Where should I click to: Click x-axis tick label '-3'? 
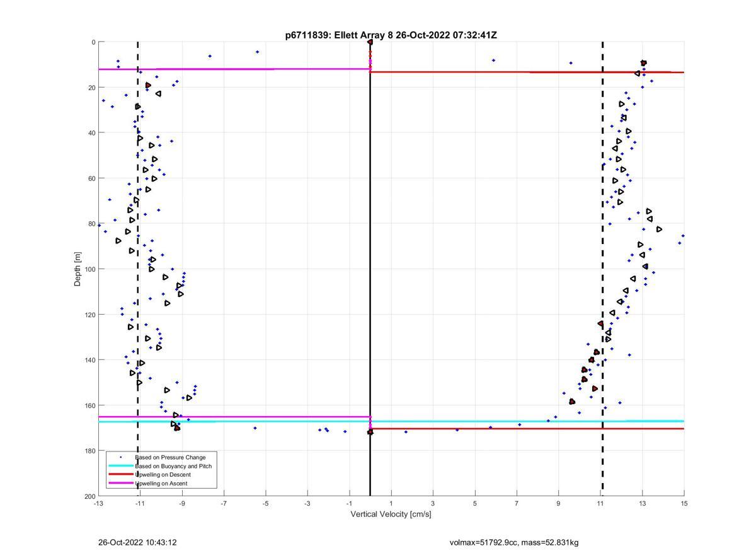pos(307,504)
